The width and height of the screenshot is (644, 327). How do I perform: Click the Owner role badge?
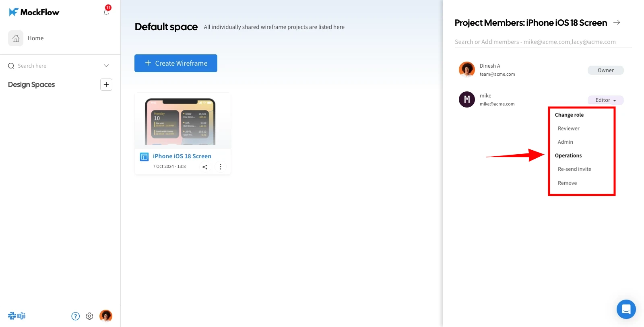tap(606, 70)
